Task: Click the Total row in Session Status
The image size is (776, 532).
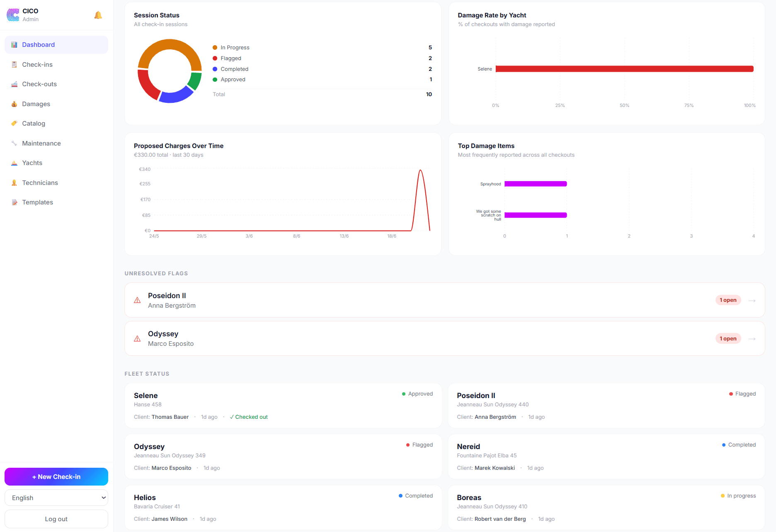Action: click(322, 95)
